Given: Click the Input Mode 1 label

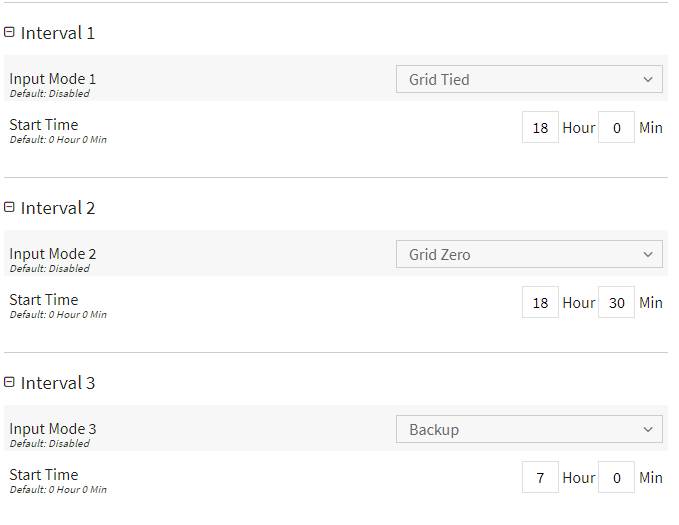Looking at the screenshot, I should (x=52, y=79).
